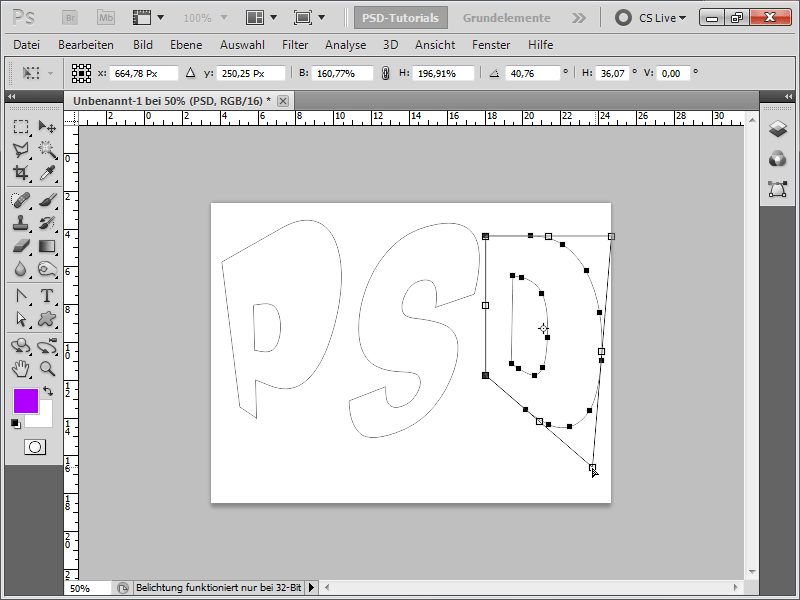Viewport: 800px width, 600px height.
Task: Choose the Hand tool
Action: coord(20,368)
